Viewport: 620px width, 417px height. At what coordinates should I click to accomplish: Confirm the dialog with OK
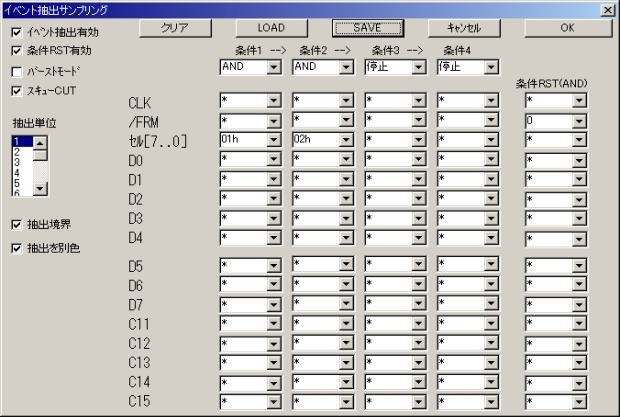[566, 28]
